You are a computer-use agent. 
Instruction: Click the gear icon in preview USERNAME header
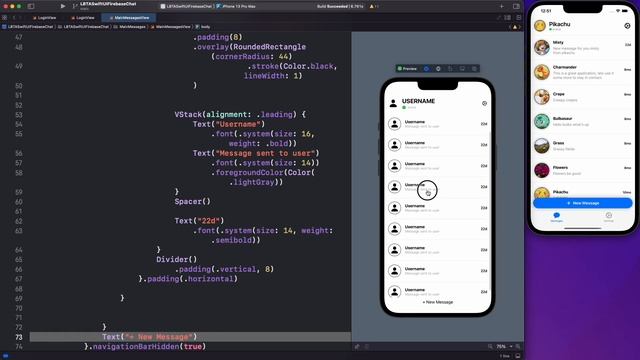point(484,103)
